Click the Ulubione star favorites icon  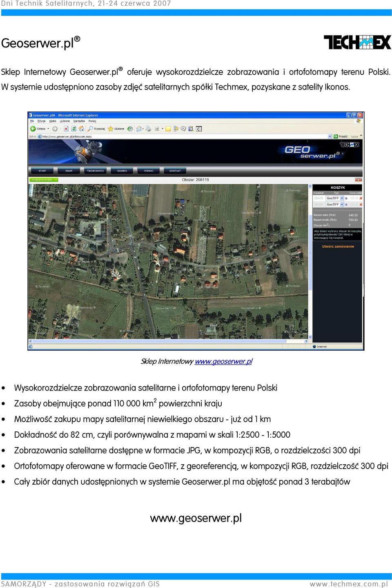110,129
